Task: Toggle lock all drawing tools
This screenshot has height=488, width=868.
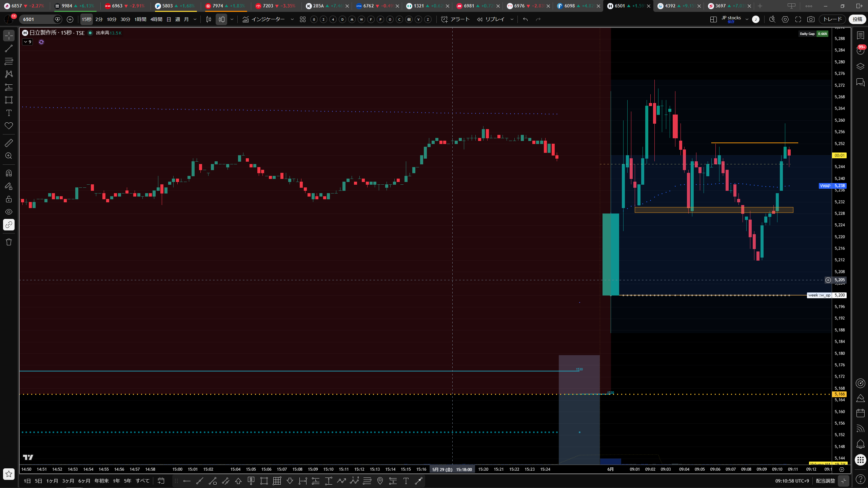Action: click(x=9, y=199)
